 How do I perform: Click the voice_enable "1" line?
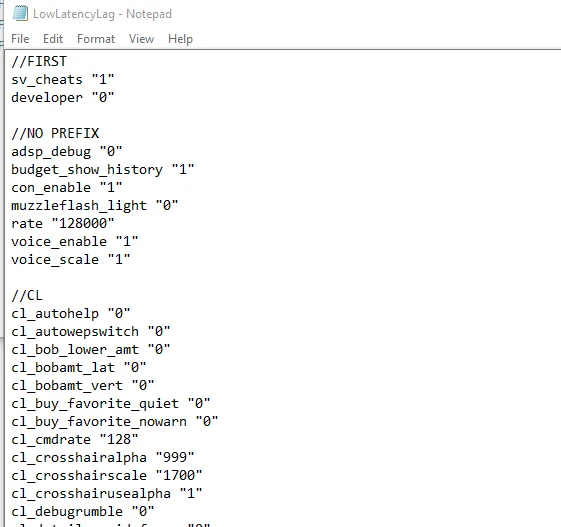(74, 241)
